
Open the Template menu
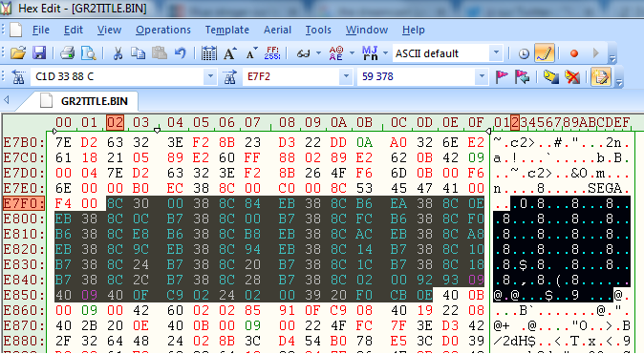click(226, 30)
